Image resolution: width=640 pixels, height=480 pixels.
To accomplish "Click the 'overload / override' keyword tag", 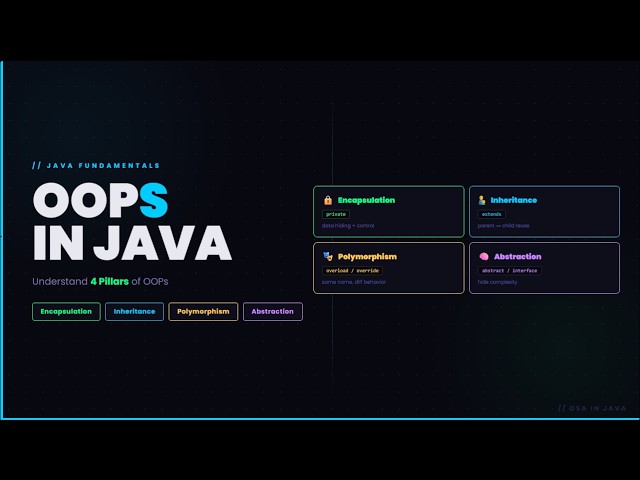I will coord(352,271).
